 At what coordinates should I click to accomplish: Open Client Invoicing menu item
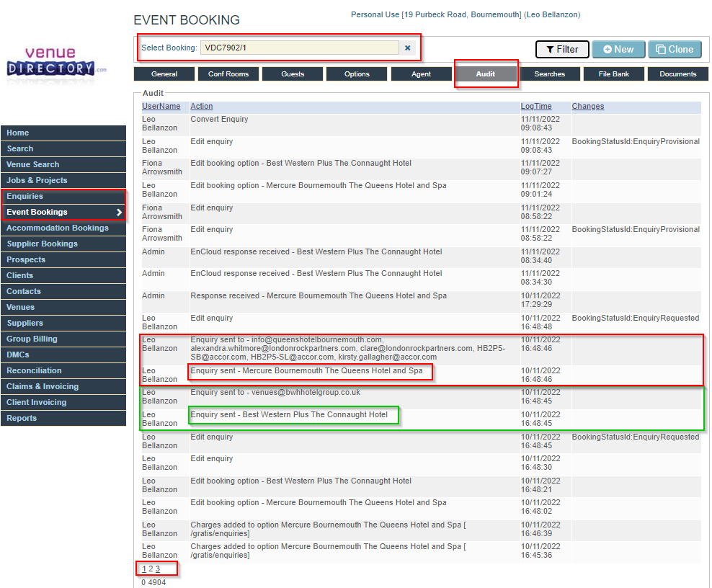[x=63, y=402]
